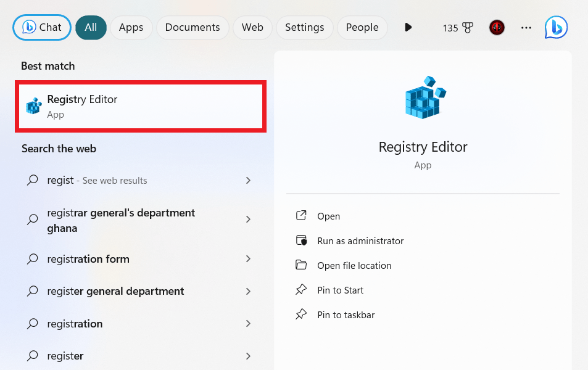
Task: Click the folder icon for Open file location
Action: coord(300,265)
